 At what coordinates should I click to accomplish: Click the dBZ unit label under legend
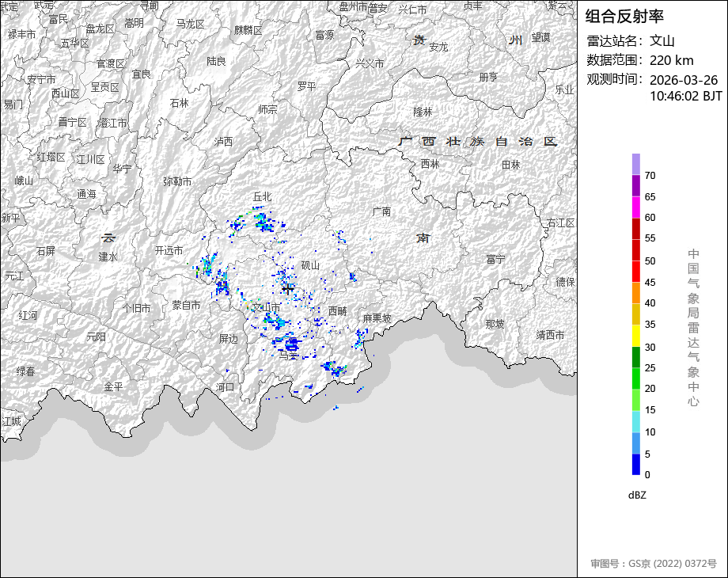point(637,495)
